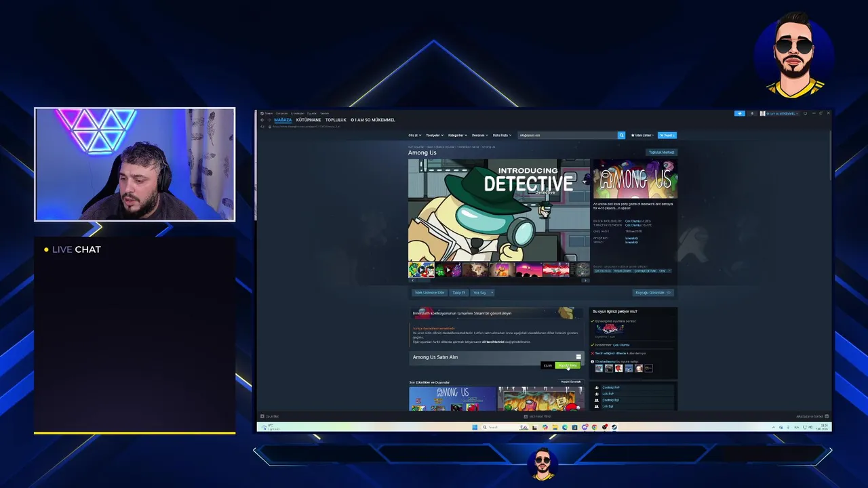Move the media strip left with its arrow
Screen dimensions: 868x488
click(x=412, y=280)
